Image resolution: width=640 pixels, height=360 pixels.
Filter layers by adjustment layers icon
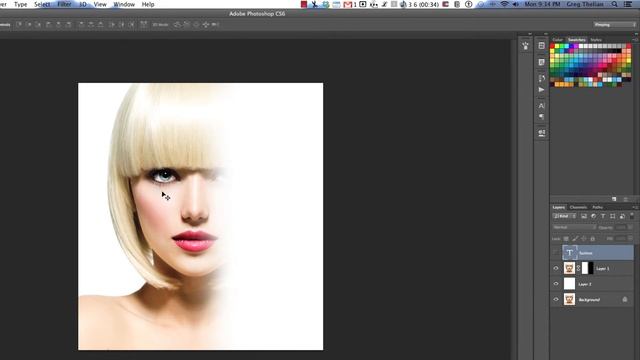point(593,216)
